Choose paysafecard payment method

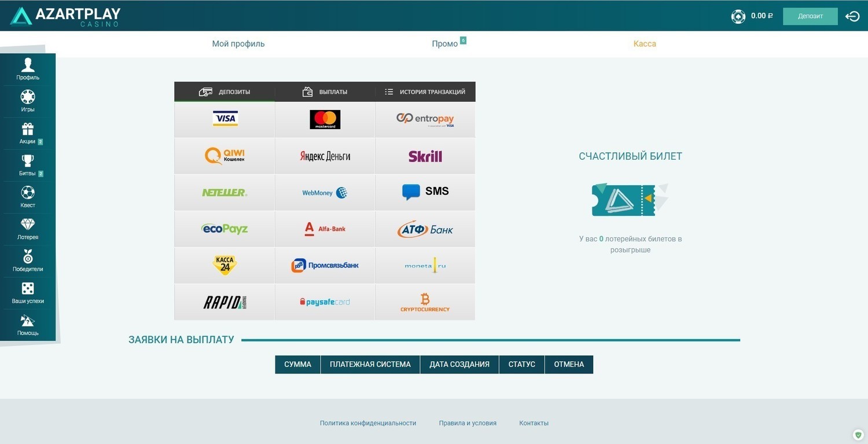point(325,302)
